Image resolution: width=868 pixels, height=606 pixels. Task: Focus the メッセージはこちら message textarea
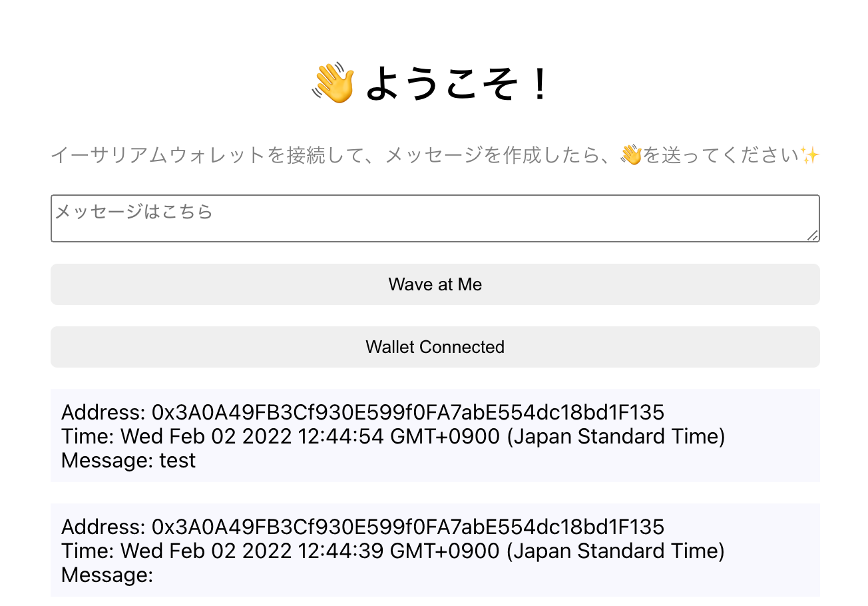click(435, 218)
